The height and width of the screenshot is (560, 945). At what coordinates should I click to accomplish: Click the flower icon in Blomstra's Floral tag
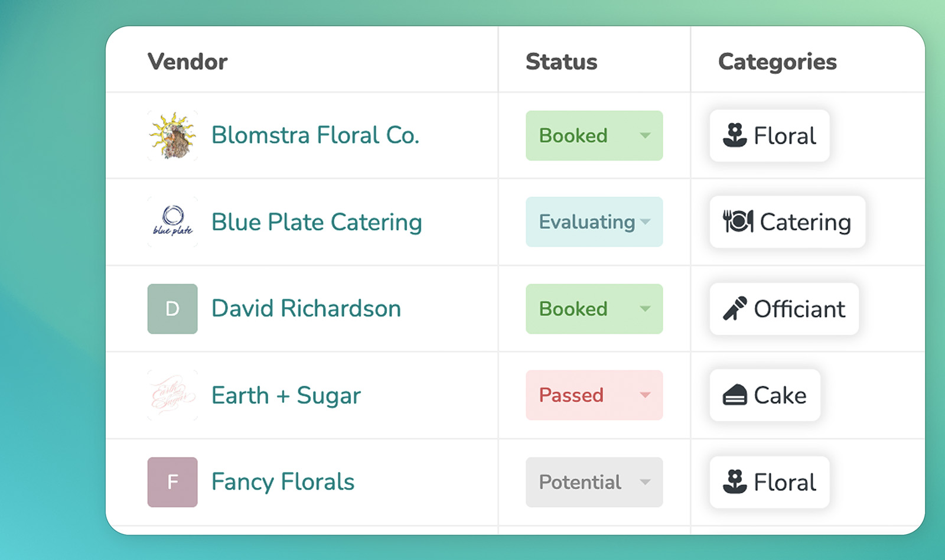coord(735,135)
